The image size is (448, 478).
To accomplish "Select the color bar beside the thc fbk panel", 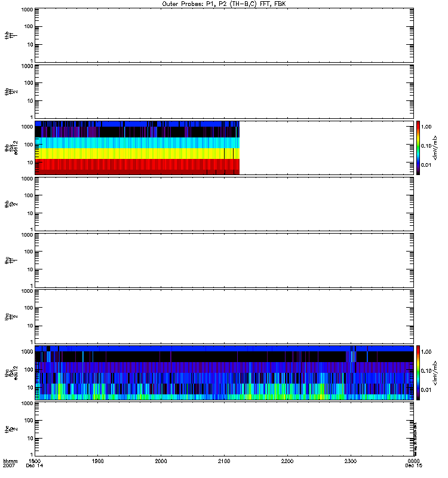I will tap(418, 373).
